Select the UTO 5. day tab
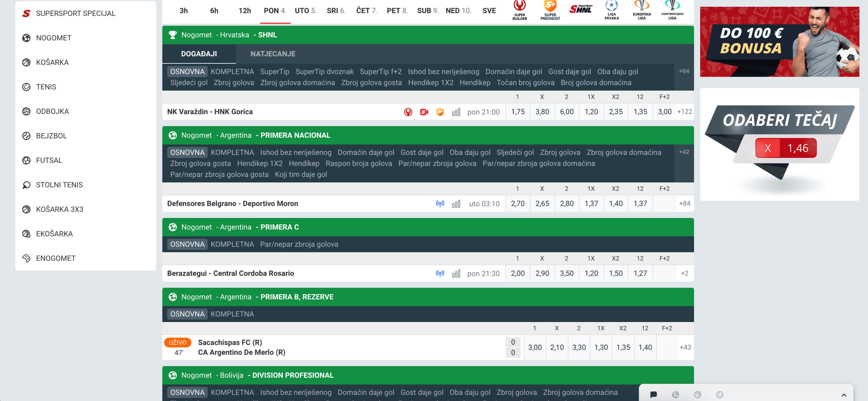Image resolution: width=868 pixels, height=401 pixels. coord(305,11)
